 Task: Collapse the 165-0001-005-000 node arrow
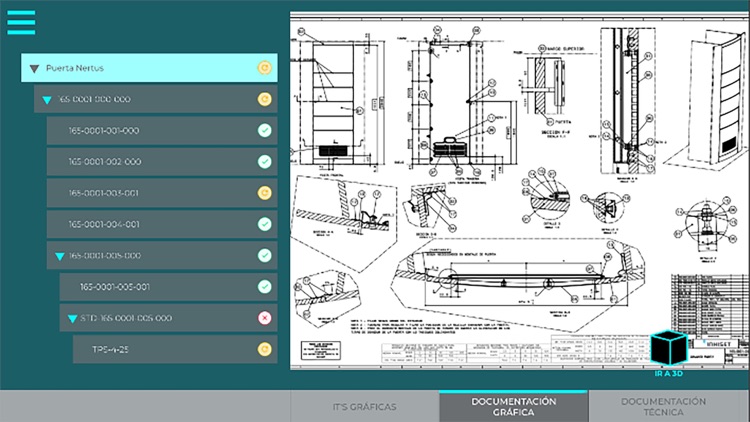click(x=60, y=256)
